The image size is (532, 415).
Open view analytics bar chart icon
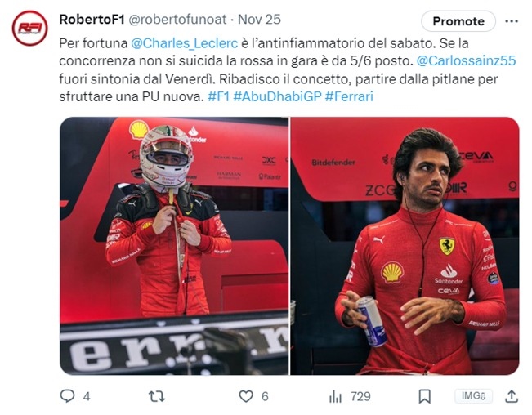[335, 396]
